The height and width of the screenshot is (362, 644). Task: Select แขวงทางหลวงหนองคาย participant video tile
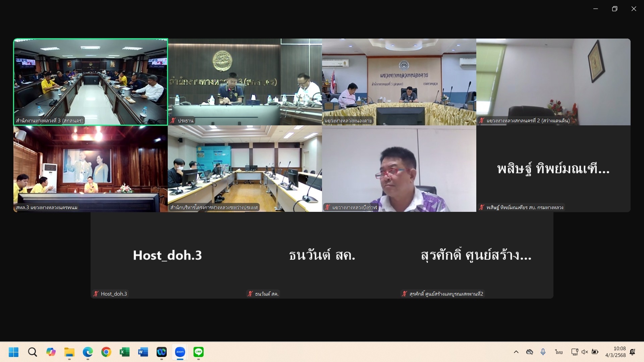399,82
